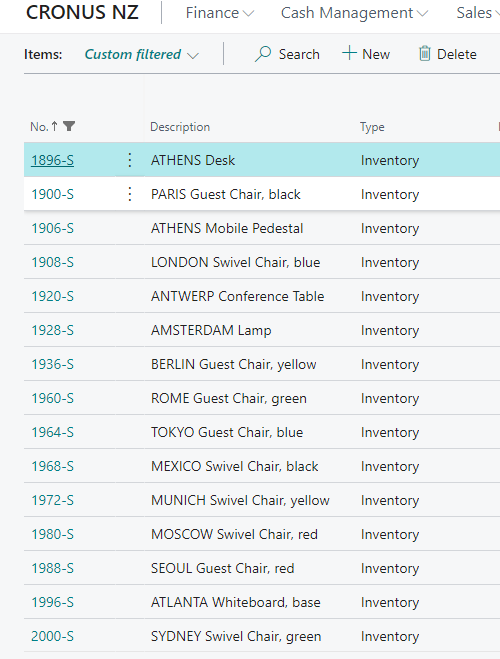Open item 1908-S
500x659 pixels.
(53, 262)
